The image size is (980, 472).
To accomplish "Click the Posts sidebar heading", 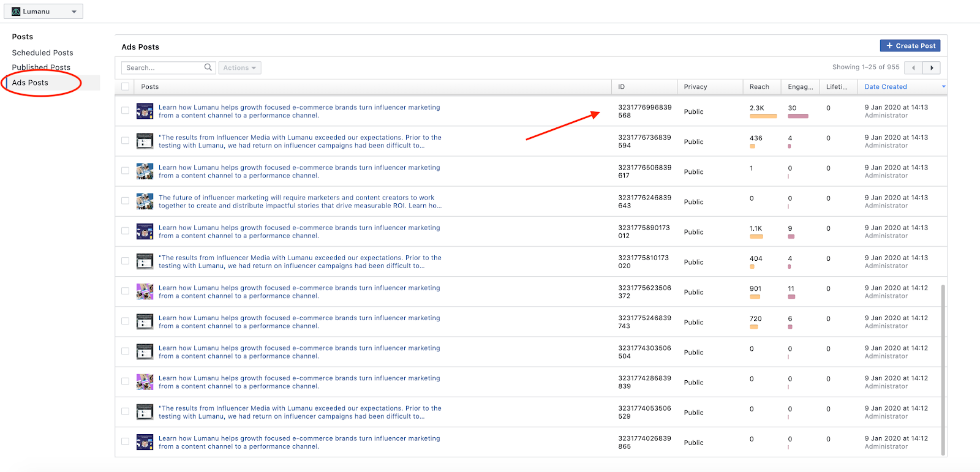I will coord(23,37).
